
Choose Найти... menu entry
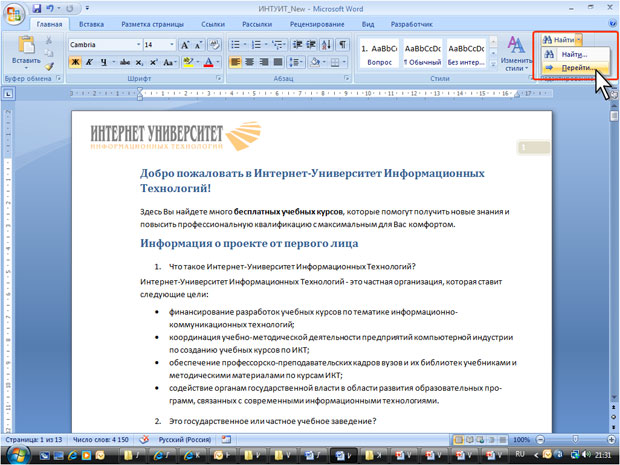click(x=575, y=54)
